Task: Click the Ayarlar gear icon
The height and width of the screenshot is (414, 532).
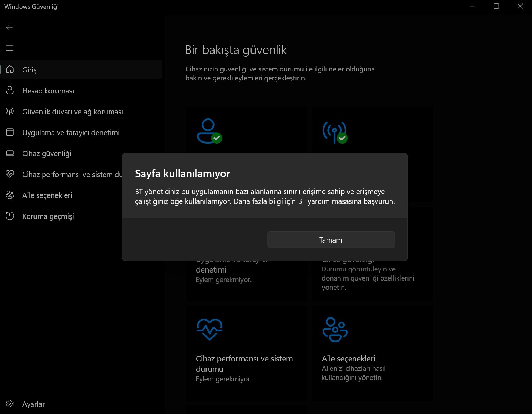Action: 10,404
